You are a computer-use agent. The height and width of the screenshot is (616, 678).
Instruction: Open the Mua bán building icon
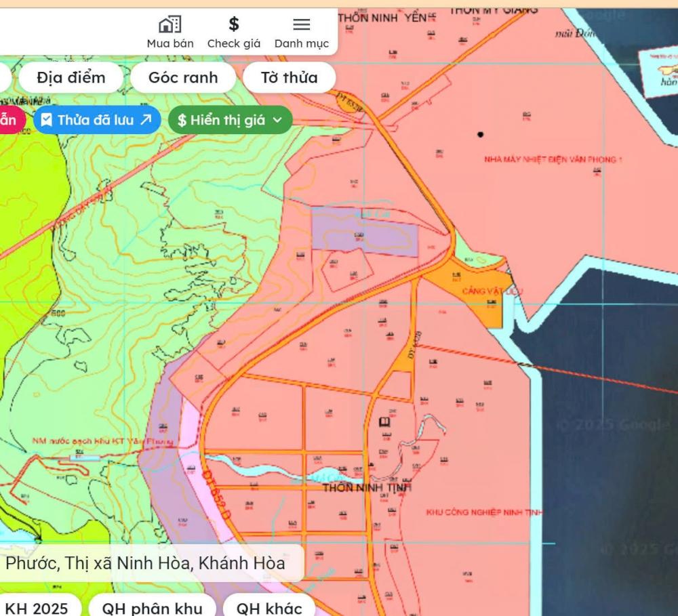169,25
